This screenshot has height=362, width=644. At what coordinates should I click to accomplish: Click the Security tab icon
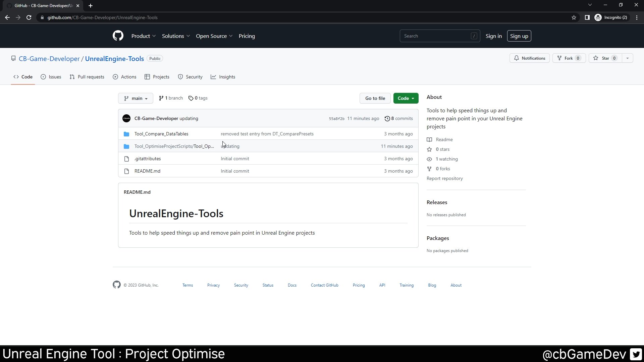180,76
